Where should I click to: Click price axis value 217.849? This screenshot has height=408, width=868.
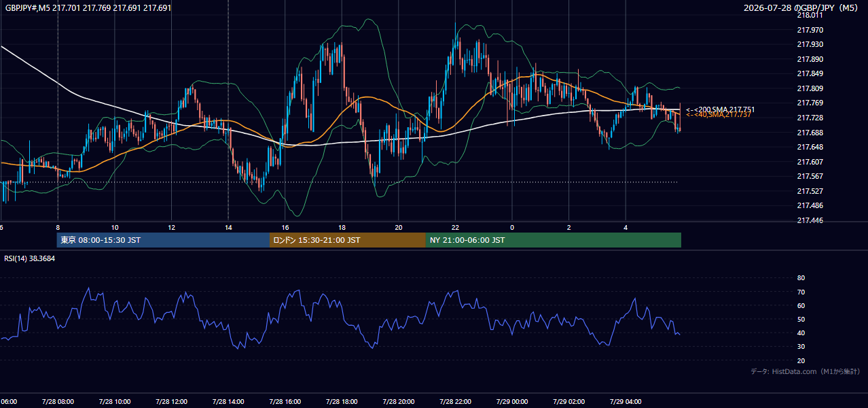click(810, 73)
